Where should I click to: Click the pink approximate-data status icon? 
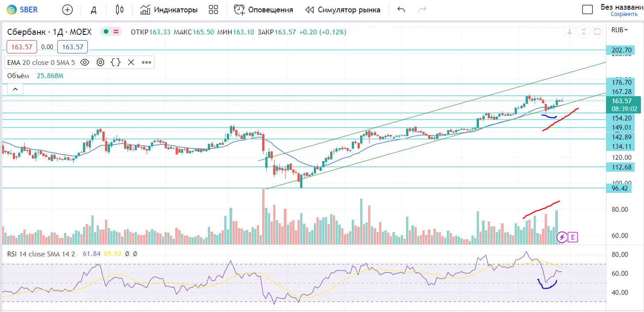pos(116,32)
